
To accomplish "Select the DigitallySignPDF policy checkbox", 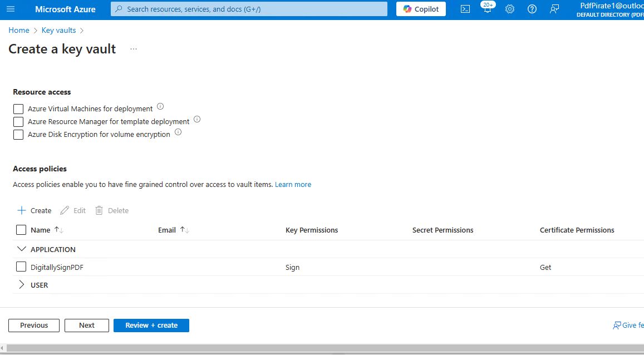I will (x=21, y=267).
